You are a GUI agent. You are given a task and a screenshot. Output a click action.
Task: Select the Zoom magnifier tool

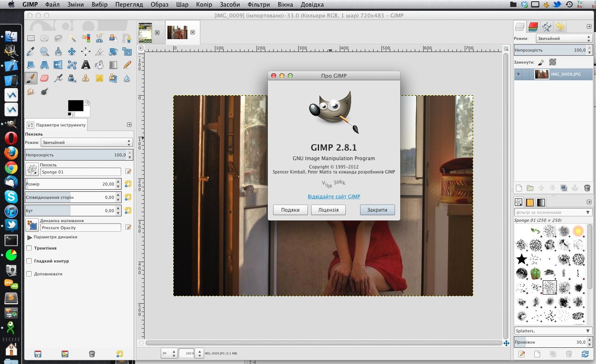coord(45,52)
